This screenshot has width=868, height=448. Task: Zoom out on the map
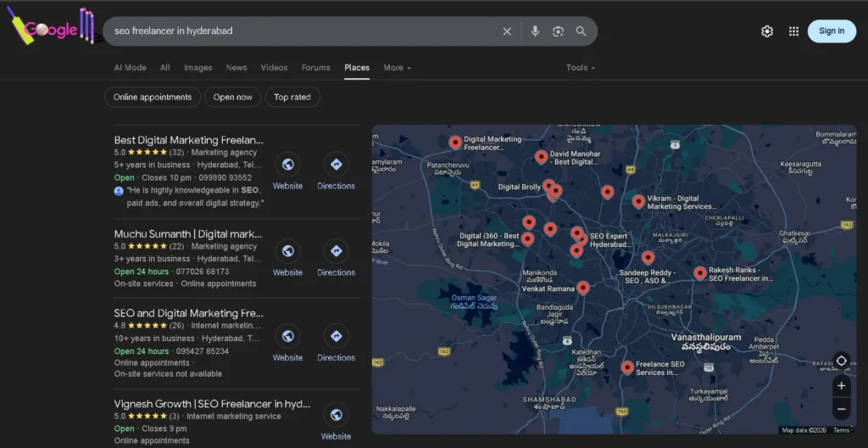pyautogui.click(x=842, y=409)
